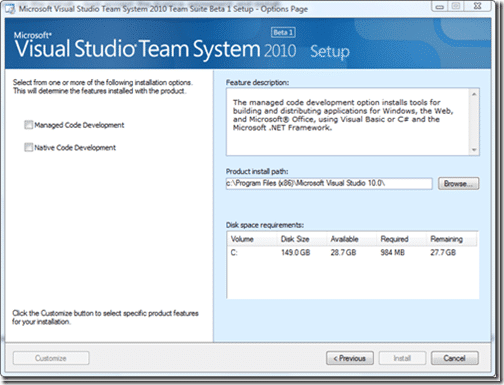This screenshot has height=385, width=504.
Task: Close the setup window
Action: (478, 6)
